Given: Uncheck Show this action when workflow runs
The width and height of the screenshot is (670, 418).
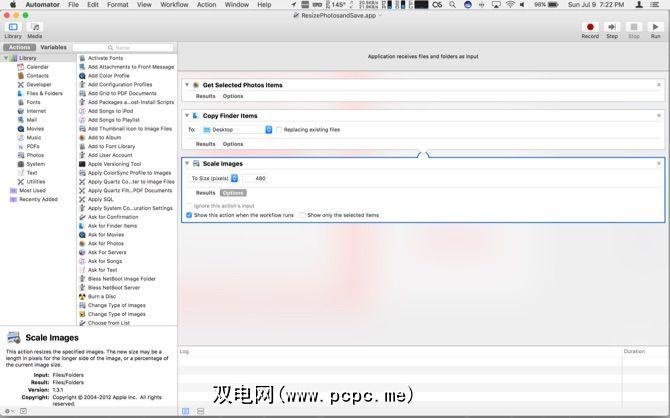Looking at the screenshot, I should click(189, 215).
